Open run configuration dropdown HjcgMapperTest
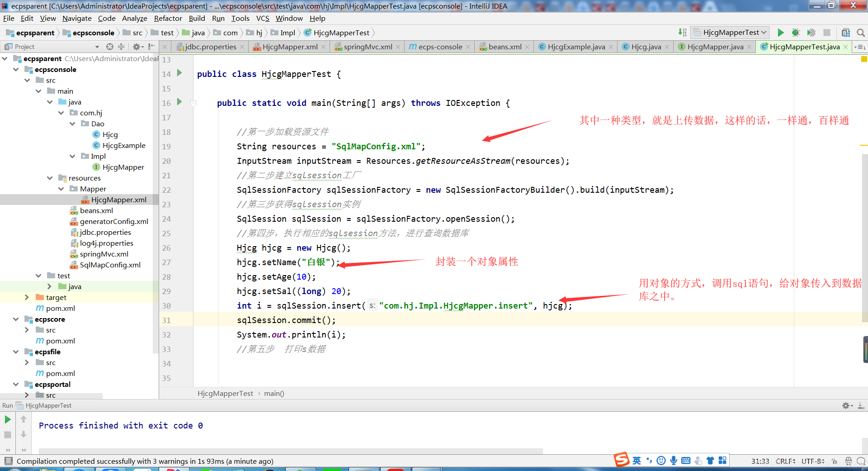868x471 pixels. tap(730, 33)
